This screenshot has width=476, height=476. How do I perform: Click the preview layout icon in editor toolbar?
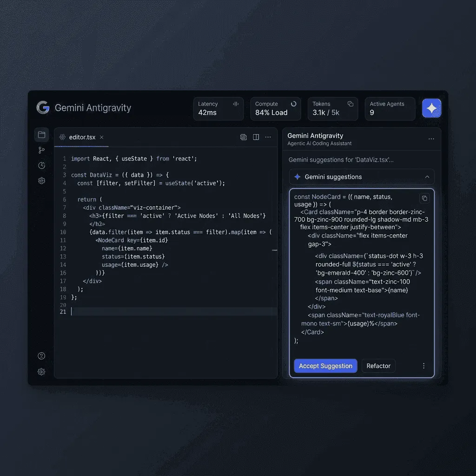coord(244,137)
